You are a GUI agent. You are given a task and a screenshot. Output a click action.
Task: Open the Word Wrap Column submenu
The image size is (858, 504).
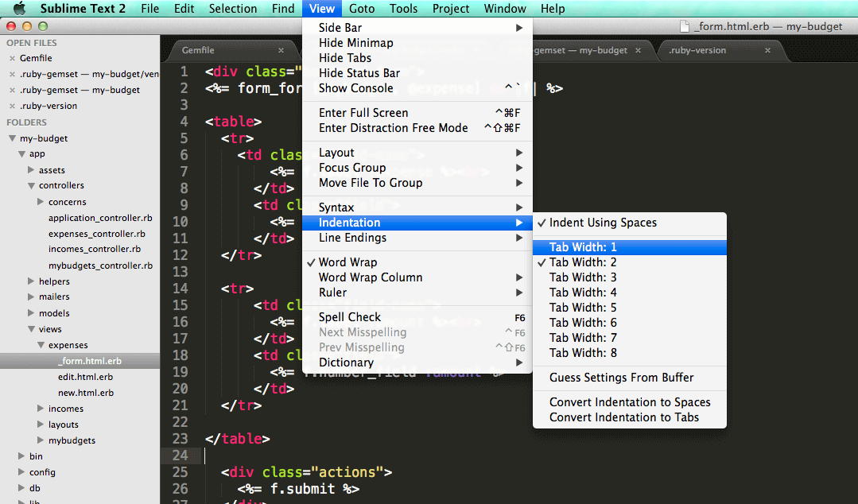[x=417, y=277]
